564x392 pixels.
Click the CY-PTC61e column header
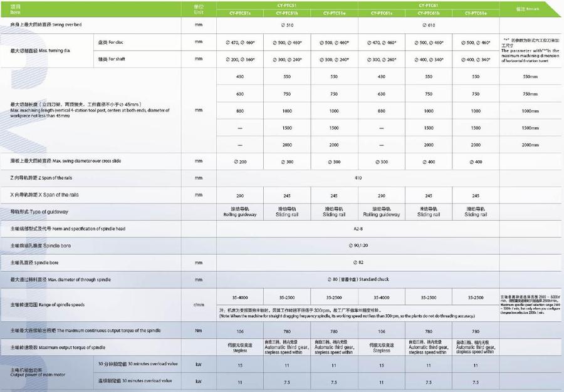tap(476, 13)
